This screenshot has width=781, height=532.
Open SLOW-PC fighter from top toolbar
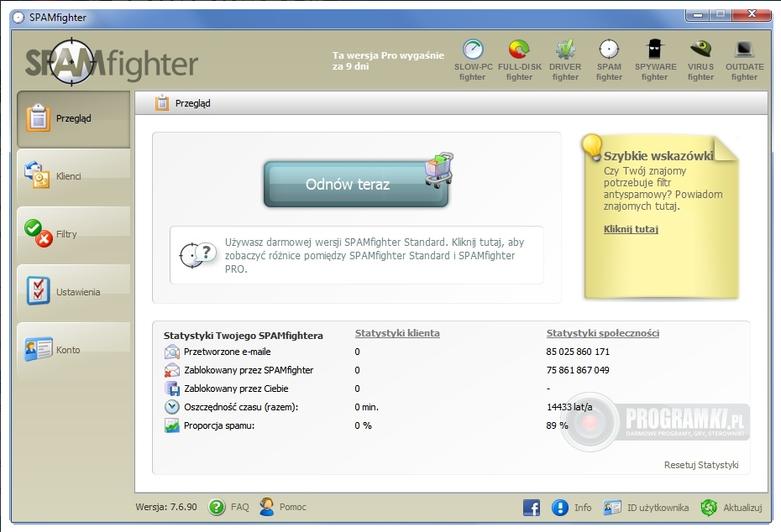click(x=473, y=60)
